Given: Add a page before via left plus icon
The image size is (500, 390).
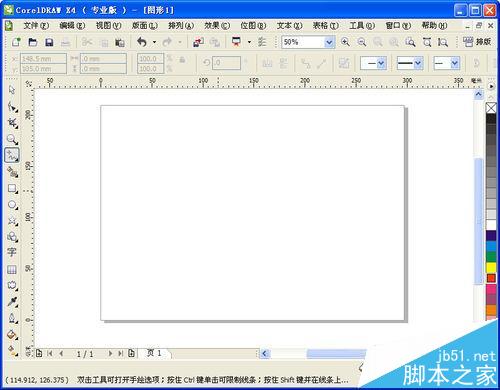Looking at the screenshot, I should point(39,353).
